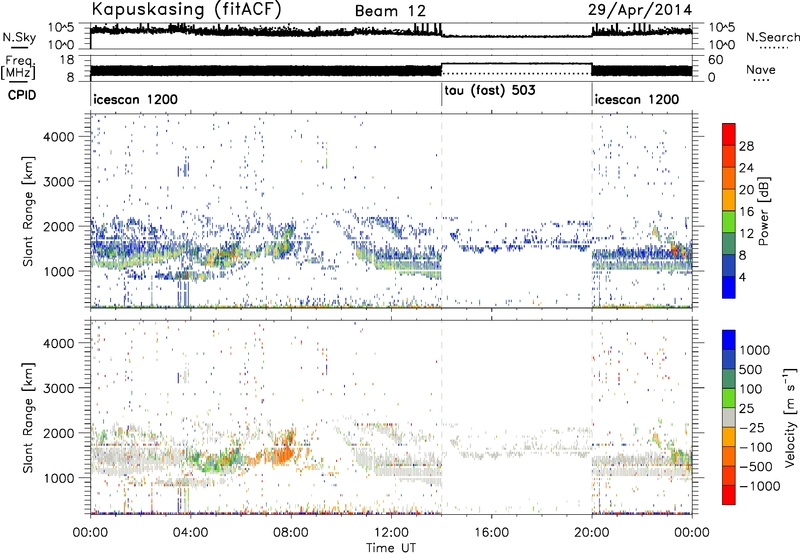The width and height of the screenshot is (800, 554).
Task: Click the 'N.Search' legend label
Action: 772,37
